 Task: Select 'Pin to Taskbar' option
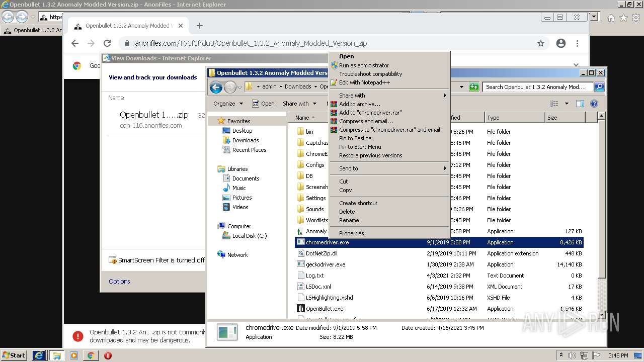(389, 138)
